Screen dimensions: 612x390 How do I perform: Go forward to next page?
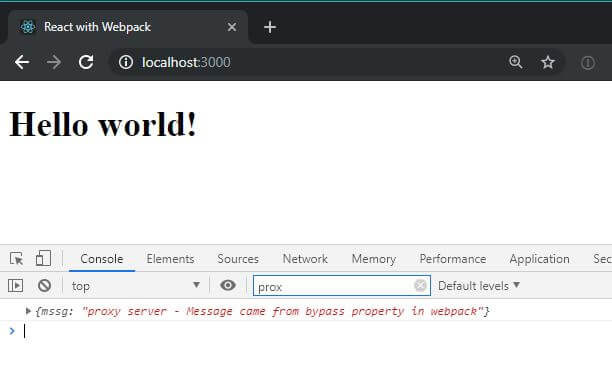[x=54, y=62]
